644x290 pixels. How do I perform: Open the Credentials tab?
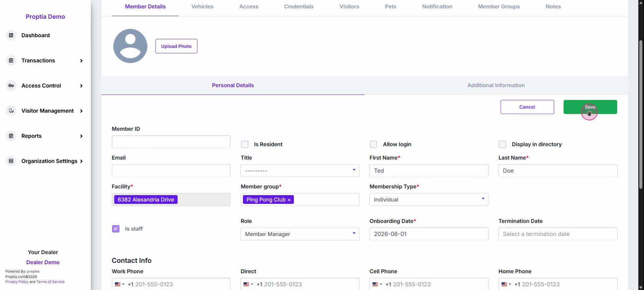click(299, 6)
